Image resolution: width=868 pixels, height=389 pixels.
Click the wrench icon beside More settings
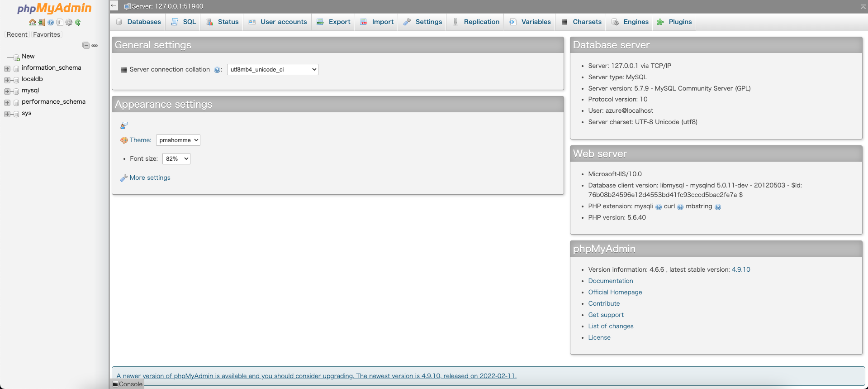[x=123, y=178]
